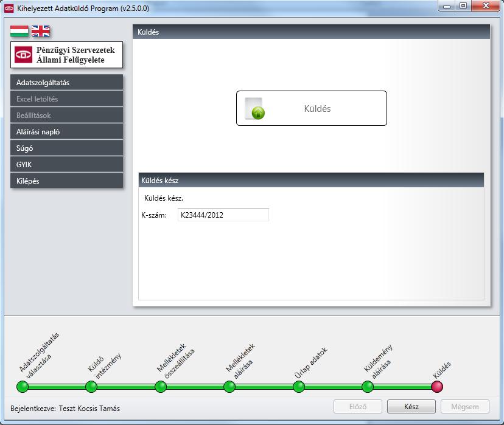Switch language with the UK flag icon

click(41, 31)
